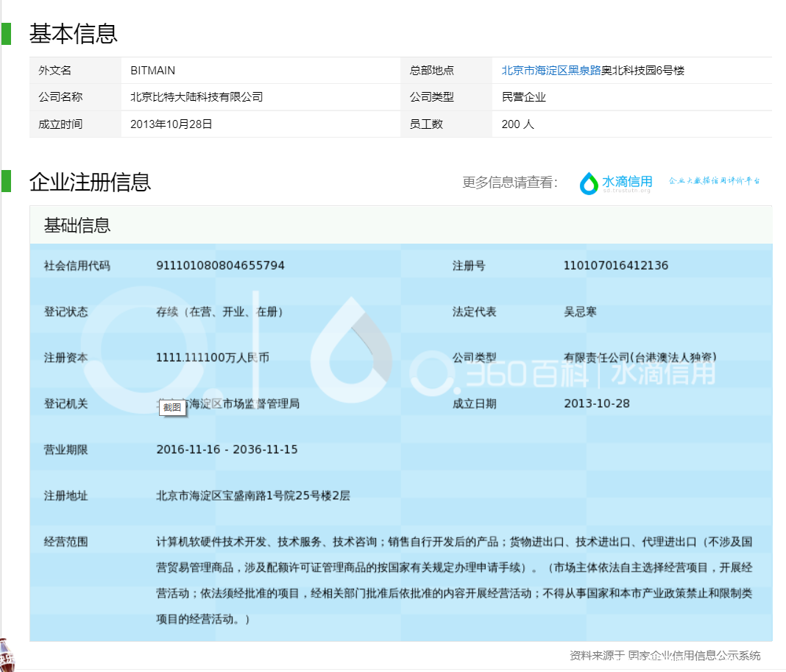Click the 注册号 label
Viewport: 786px width, 672px height.
click(x=469, y=266)
